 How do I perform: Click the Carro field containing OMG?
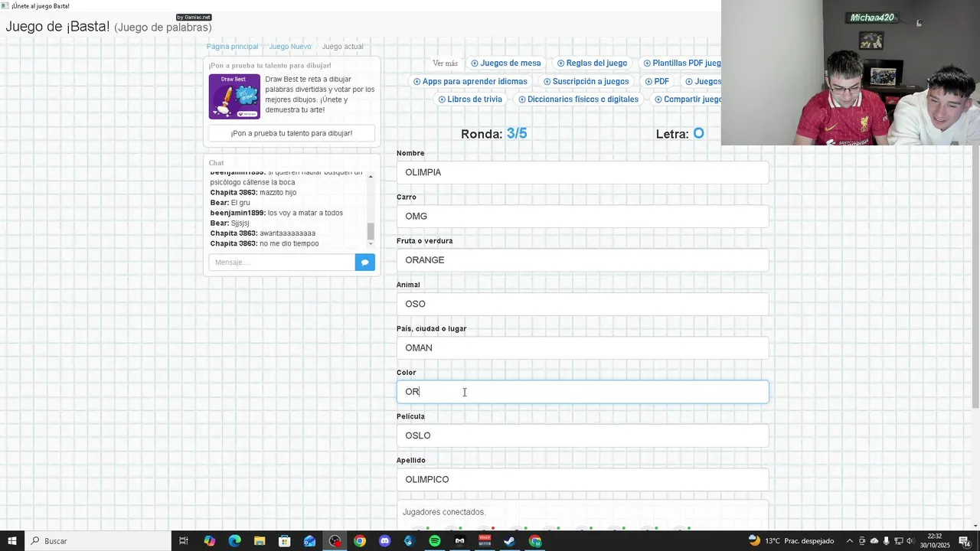coord(583,216)
